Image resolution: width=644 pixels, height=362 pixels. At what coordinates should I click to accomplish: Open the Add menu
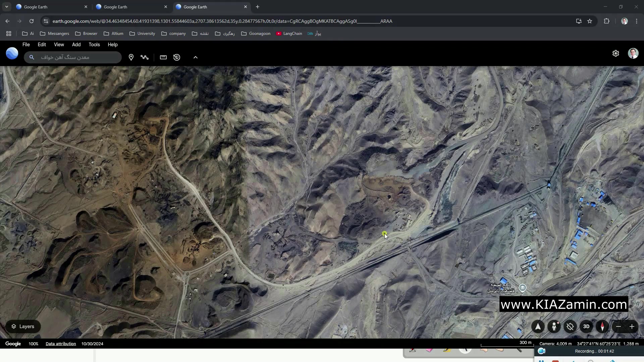[x=76, y=45]
